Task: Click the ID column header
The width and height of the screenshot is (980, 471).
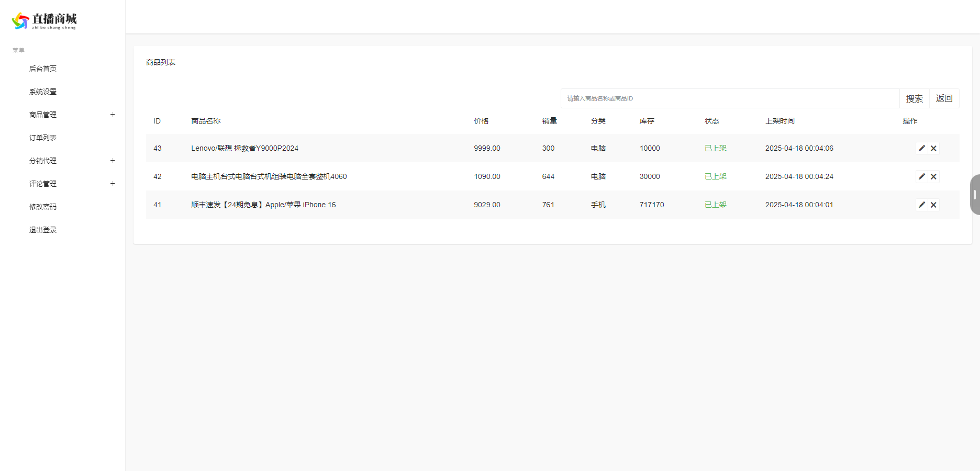Action: point(157,121)
